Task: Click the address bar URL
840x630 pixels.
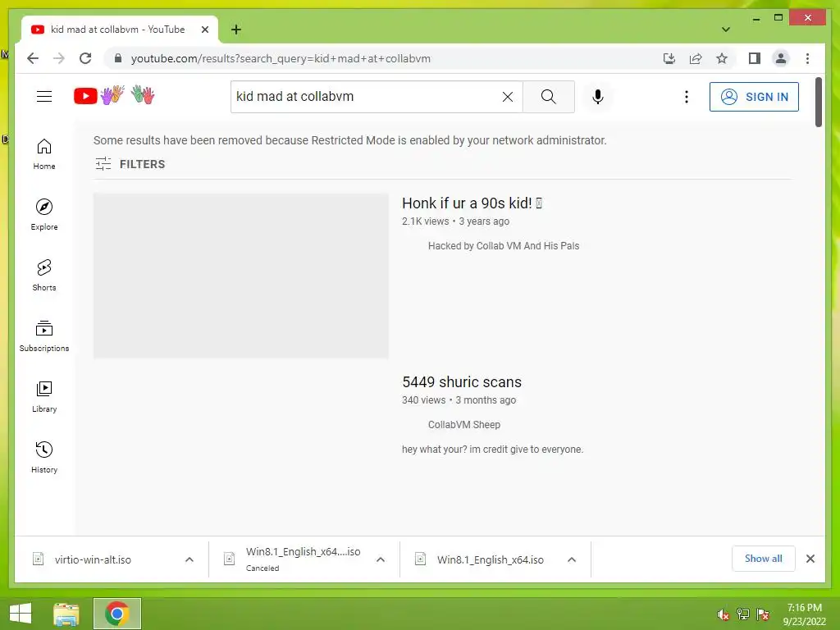Action: point(281,58)
